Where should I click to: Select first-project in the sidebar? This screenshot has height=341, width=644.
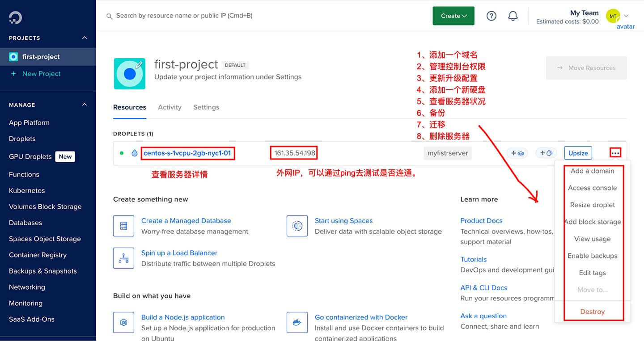pos(48,57)
